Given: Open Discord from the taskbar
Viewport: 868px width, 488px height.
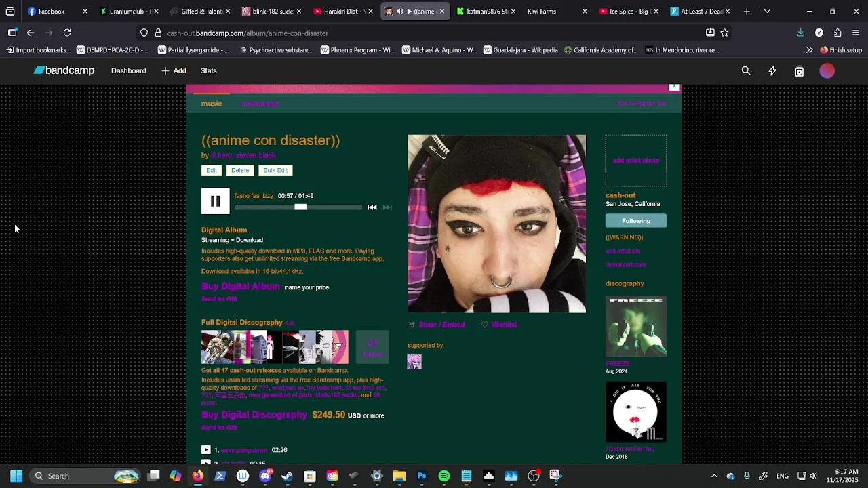Looking at the screenshot, I should (265, 476).
